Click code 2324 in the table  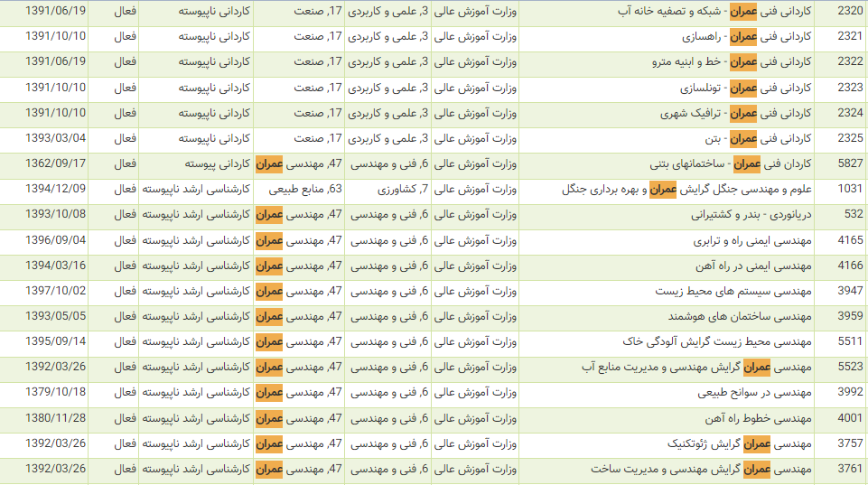click(850, 113)
